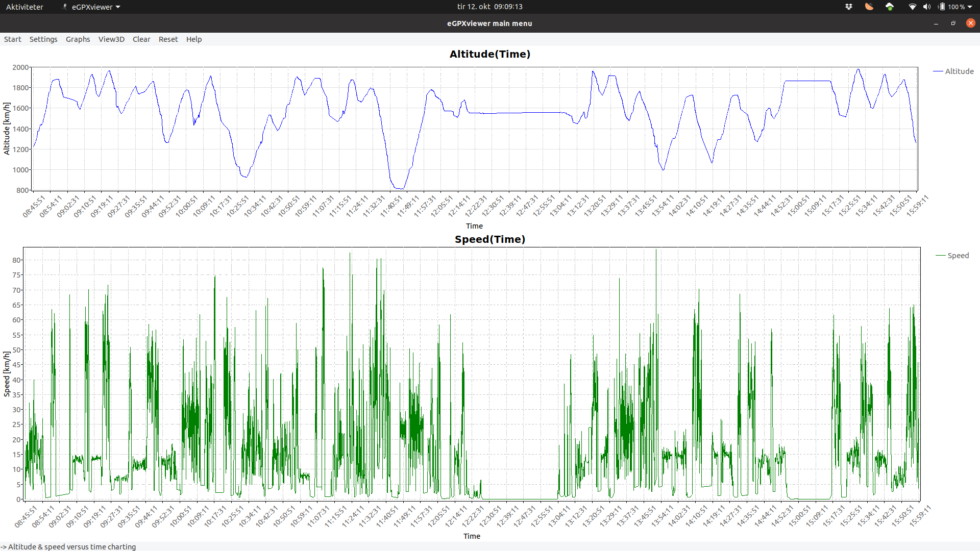This screenshot has width=980, height=551.
Task: Click the green cloud tray icon
Action: (x=890, y=7)
